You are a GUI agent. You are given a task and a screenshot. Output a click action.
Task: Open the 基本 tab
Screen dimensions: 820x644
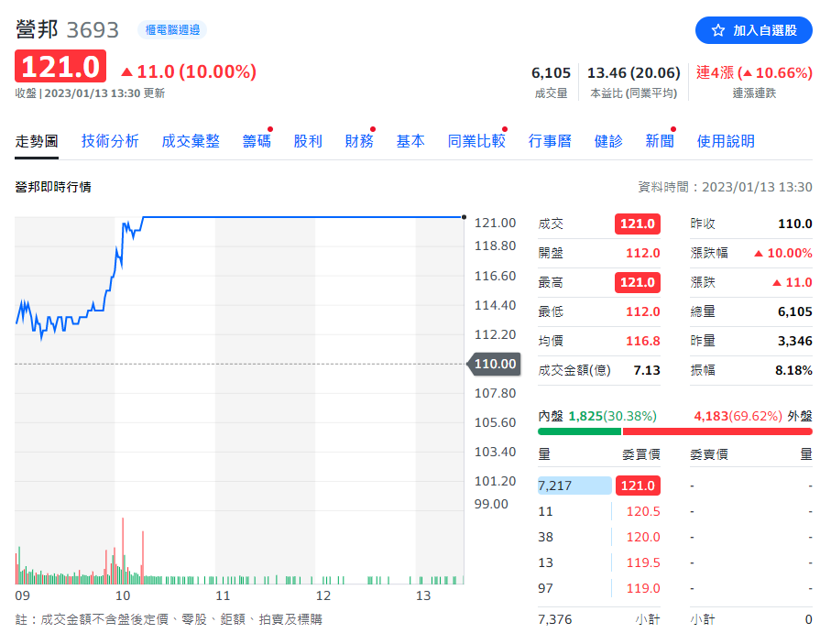410,141
